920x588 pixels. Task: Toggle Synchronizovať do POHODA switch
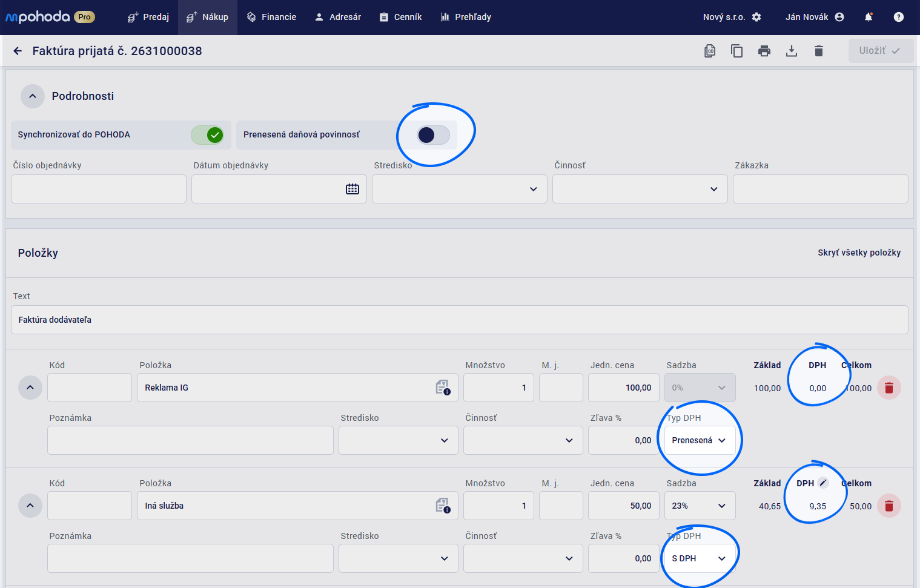coord(207,135)
